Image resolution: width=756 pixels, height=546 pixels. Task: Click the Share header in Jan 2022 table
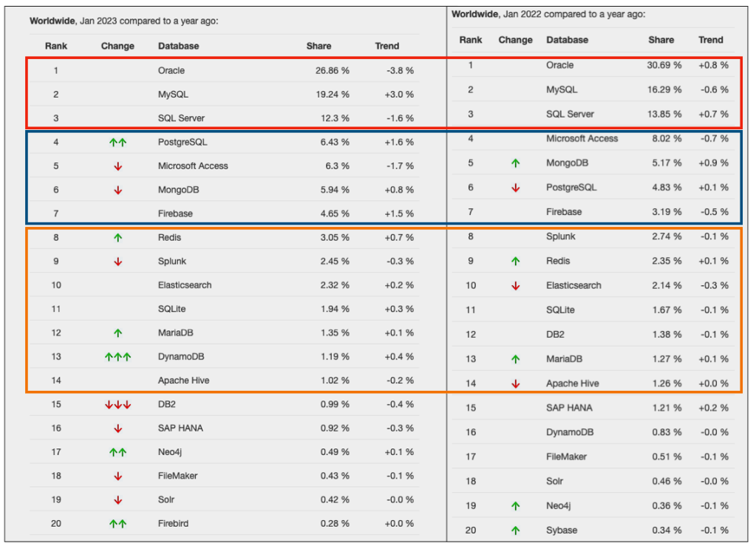point(661,40)
